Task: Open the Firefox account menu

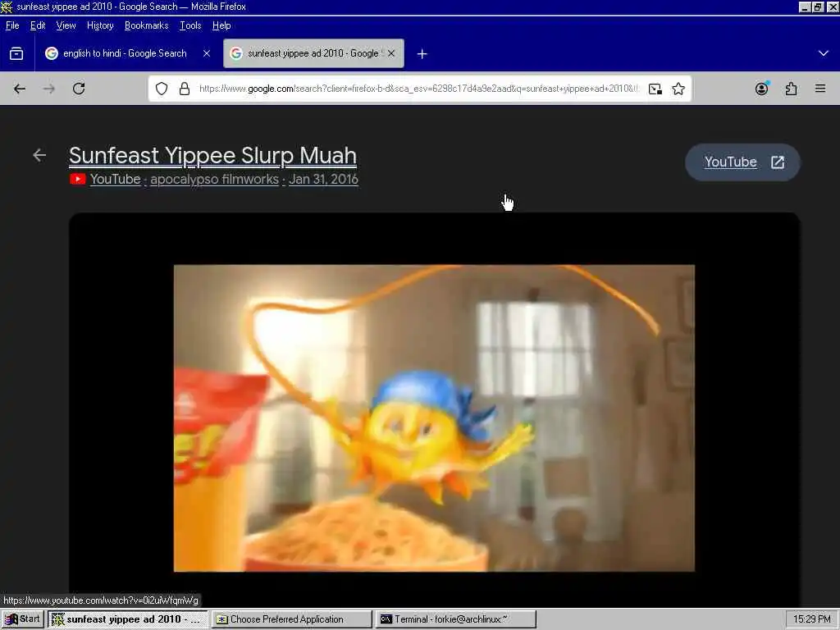Action: [762, 89]
